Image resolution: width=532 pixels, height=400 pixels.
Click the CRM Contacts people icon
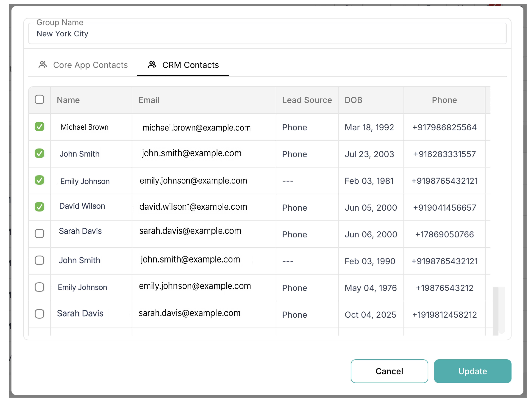[x=152, y=65]
